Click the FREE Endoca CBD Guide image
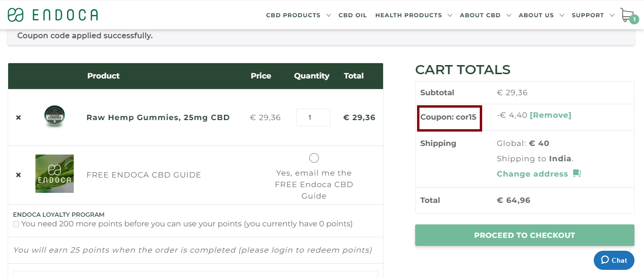This screenshot has width=644, height=278. (x=54, y=174)
